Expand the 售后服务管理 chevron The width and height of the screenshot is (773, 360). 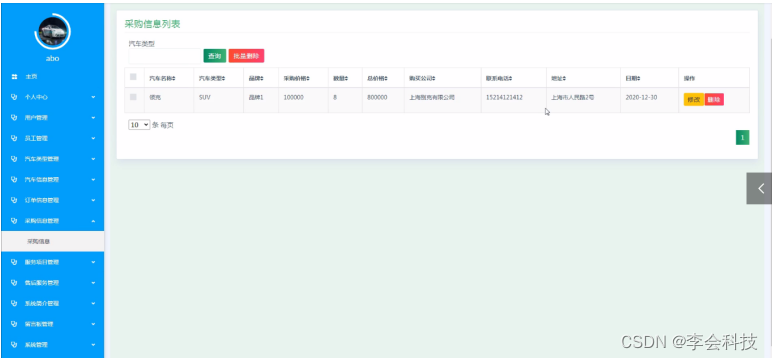[x=93, y=283]
